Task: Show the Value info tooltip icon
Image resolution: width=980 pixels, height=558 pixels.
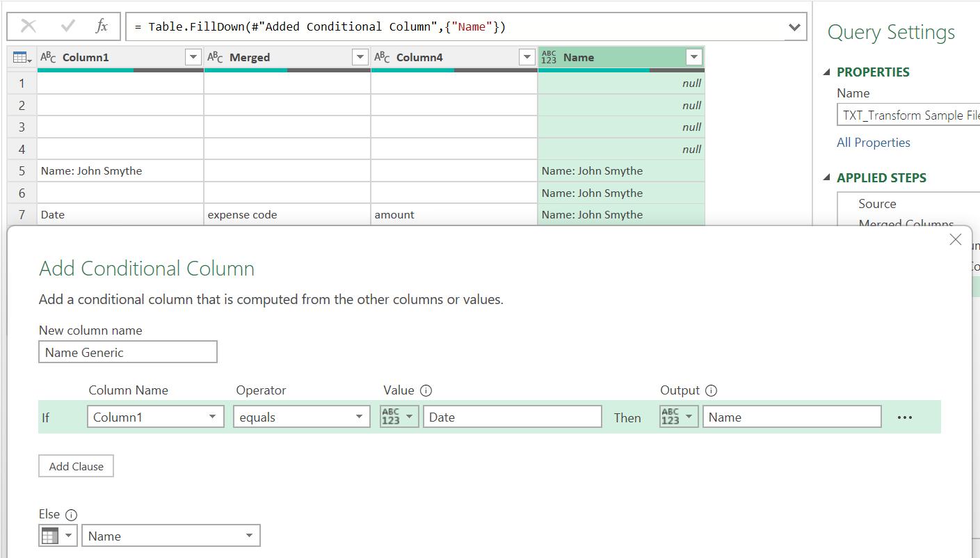Action: [x=426, y=390]
